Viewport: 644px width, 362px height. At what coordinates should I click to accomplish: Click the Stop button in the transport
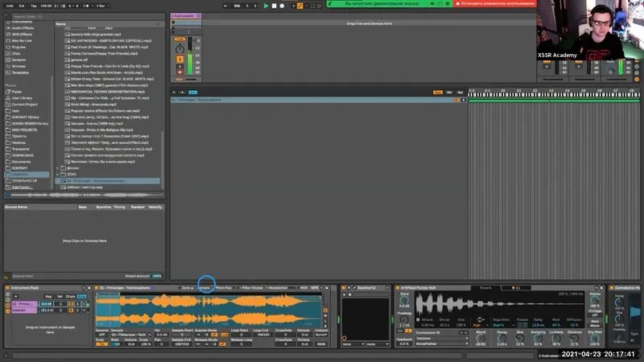click(x=274, y=6)
